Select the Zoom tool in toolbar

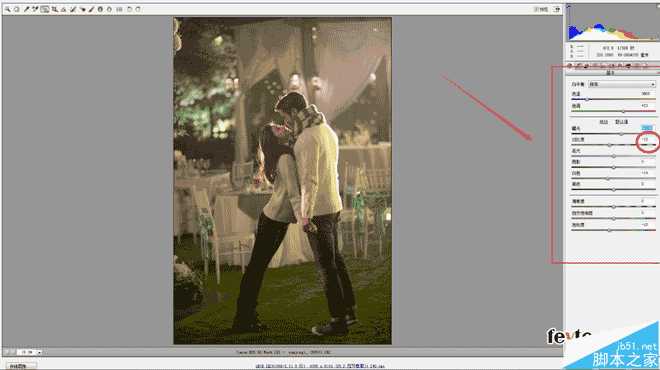pos(8,9)
